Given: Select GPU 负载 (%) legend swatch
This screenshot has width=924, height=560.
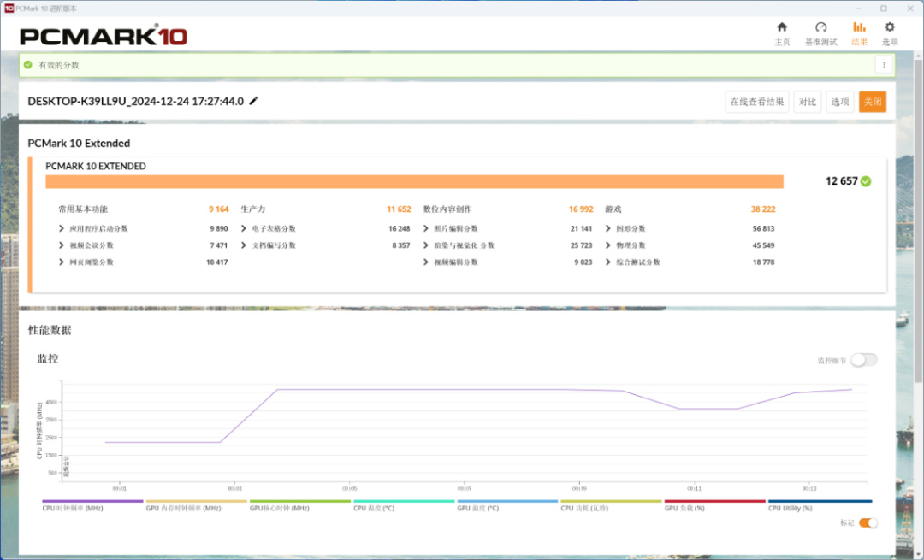Looking at the screenshot, I should 714,501.
